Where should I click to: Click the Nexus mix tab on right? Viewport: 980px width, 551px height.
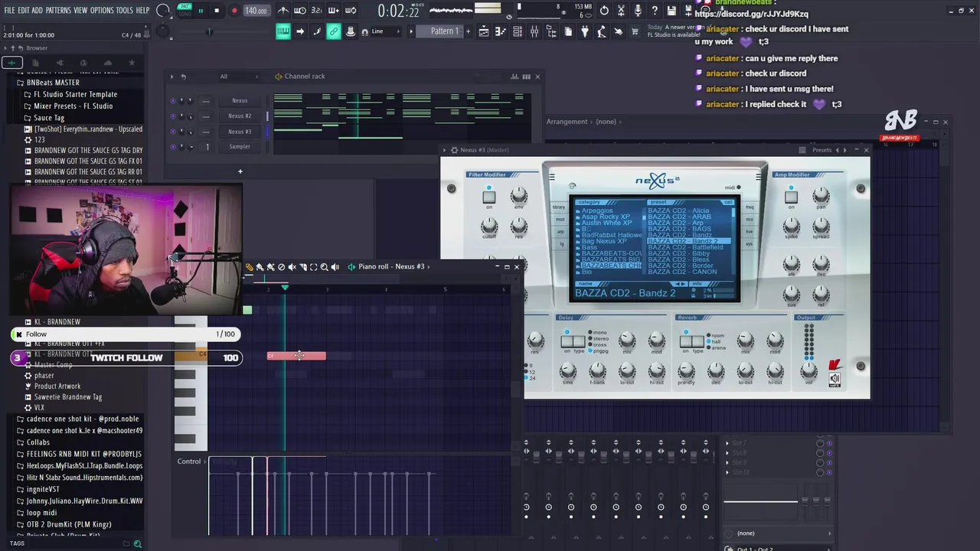click(750, 220)
